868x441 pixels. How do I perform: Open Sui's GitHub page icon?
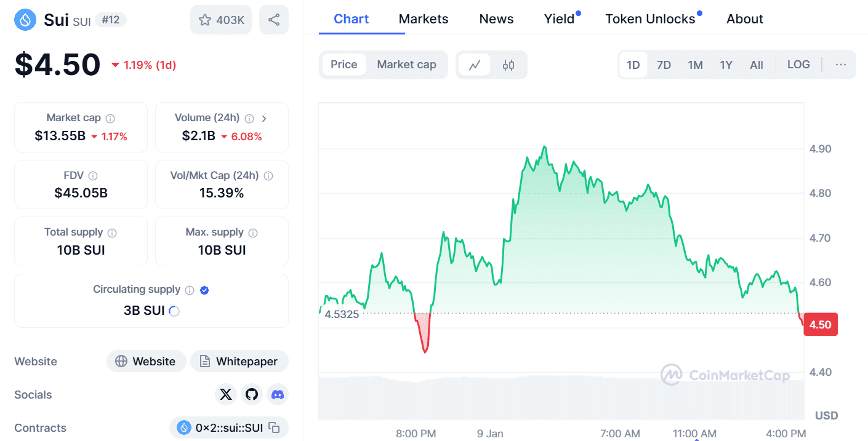pyautogui.click(x=252, y=394)
